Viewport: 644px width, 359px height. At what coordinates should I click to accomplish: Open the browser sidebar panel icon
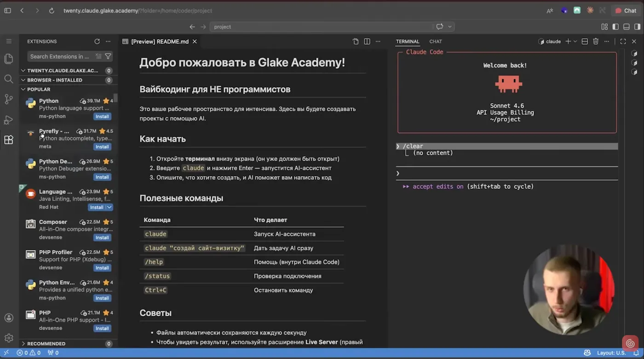[x=7, y=11]
